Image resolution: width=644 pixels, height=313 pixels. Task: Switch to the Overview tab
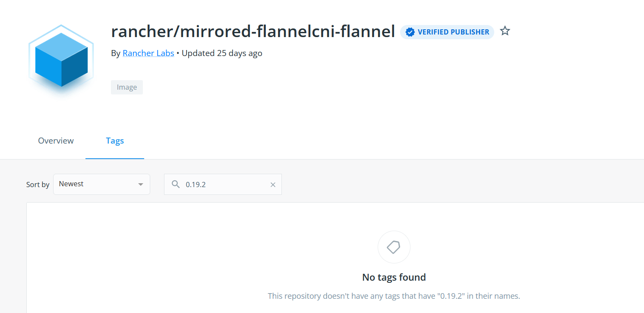tap(56, 141)
